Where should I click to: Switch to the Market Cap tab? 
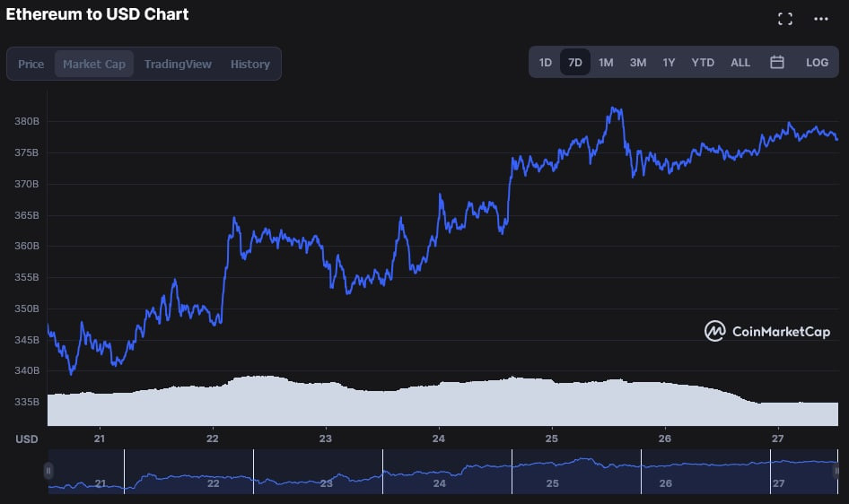pos(94,64)
